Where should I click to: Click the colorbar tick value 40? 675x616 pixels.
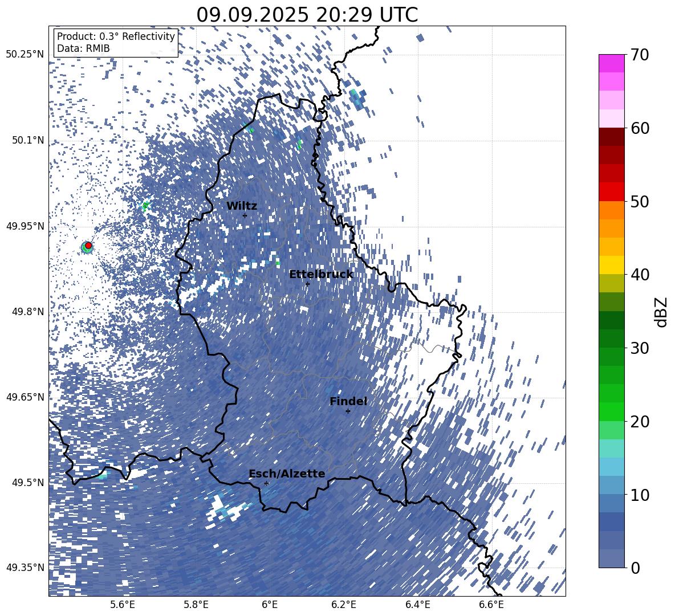tap(639, 275)
